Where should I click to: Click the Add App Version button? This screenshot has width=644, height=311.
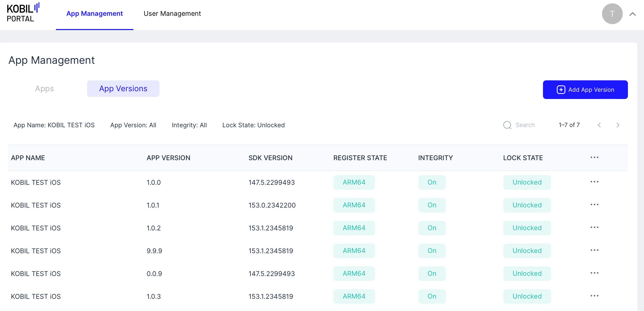[585, 90]
